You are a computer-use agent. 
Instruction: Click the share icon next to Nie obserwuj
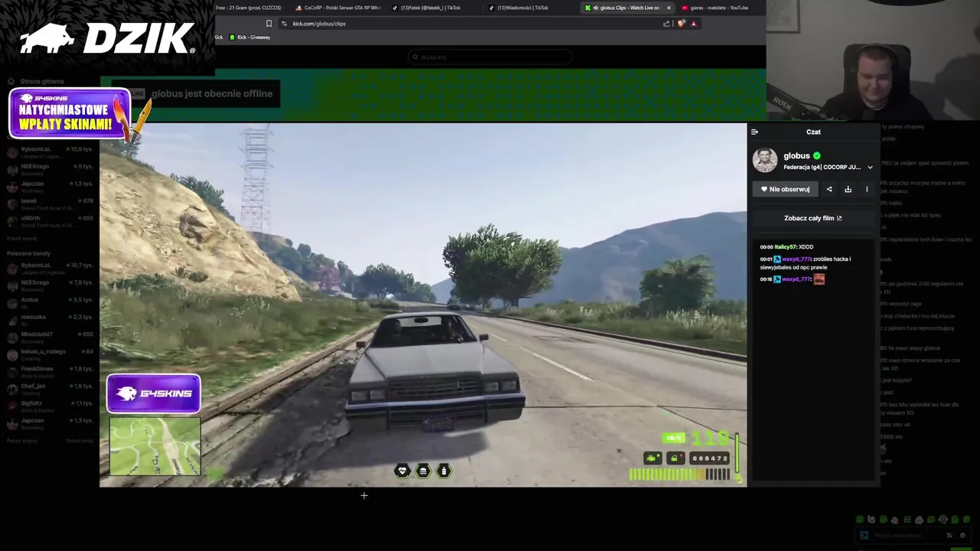coord(829,189)
